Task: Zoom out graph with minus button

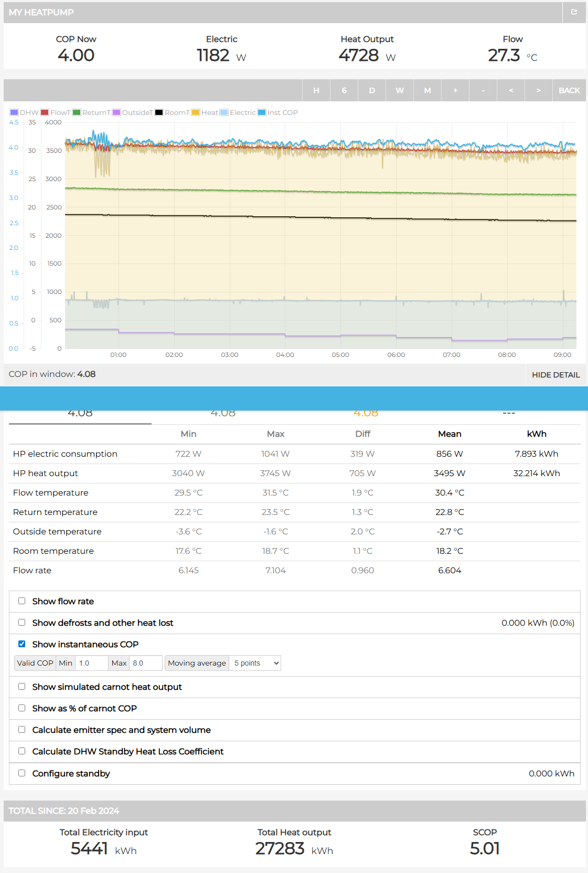Action: (x=483, y=90)
